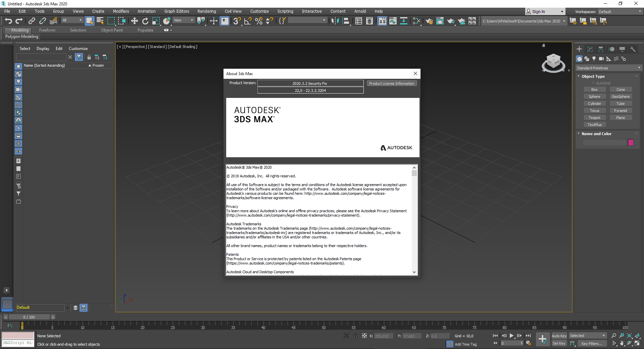644x349 pixels.
Task: Open the Render Setup dialog
Action: pos(429,21)
